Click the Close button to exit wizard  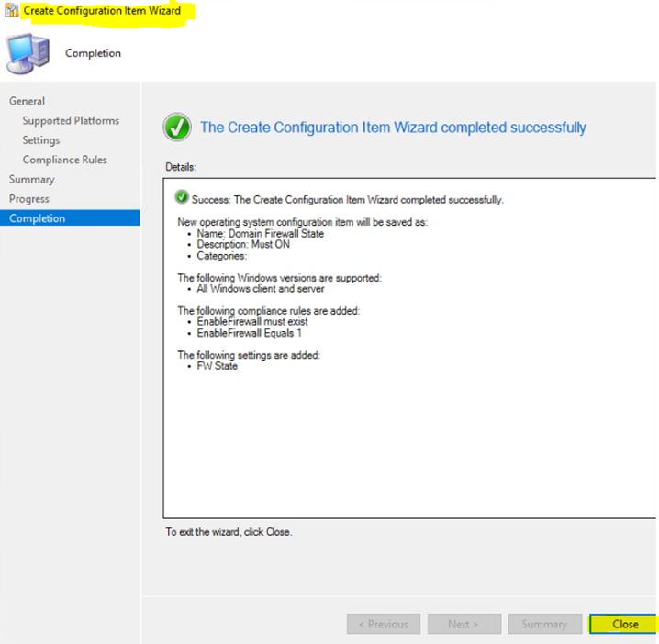point(624,624)
